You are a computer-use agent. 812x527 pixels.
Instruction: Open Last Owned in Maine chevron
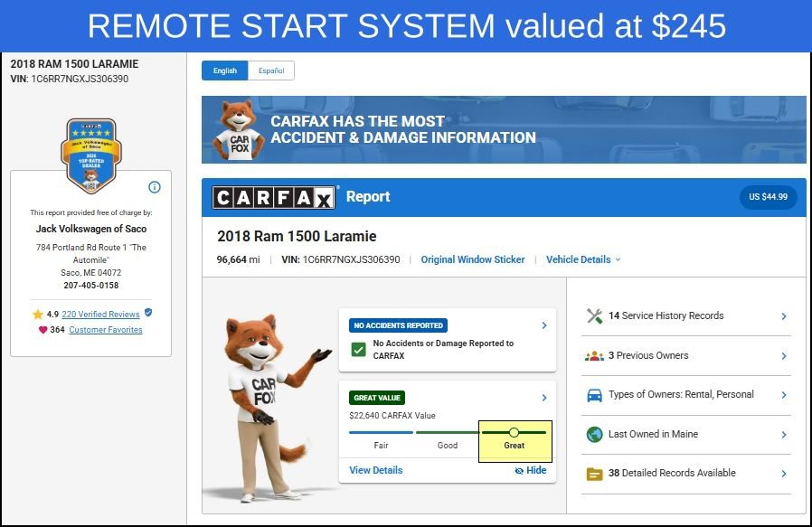[784, 435]
